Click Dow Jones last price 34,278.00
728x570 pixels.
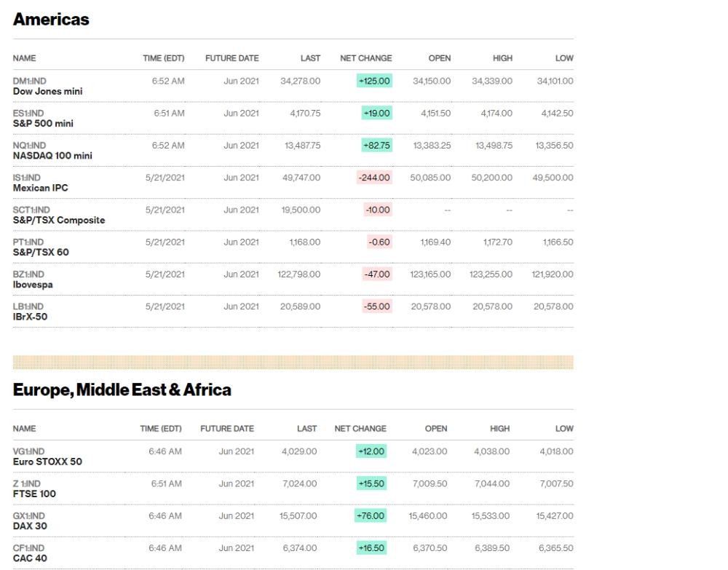tap(301, 81)
